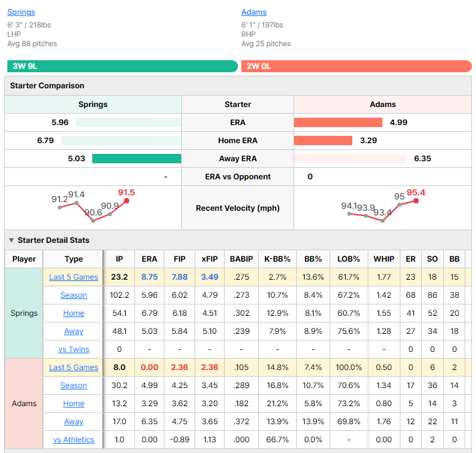476x453 pixels.
Task: Open Springs' Last 5 Games link
Action: (x=74, y=277)
